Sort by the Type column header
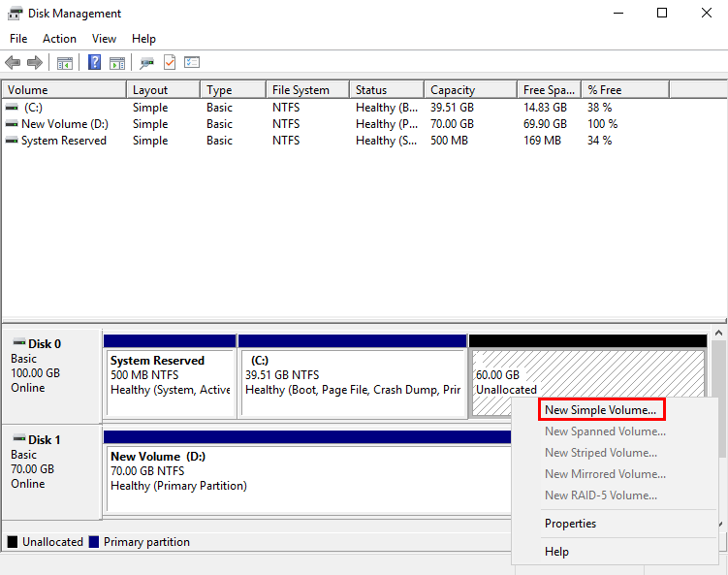Screen dimensions: 728x575 (234, 89)
